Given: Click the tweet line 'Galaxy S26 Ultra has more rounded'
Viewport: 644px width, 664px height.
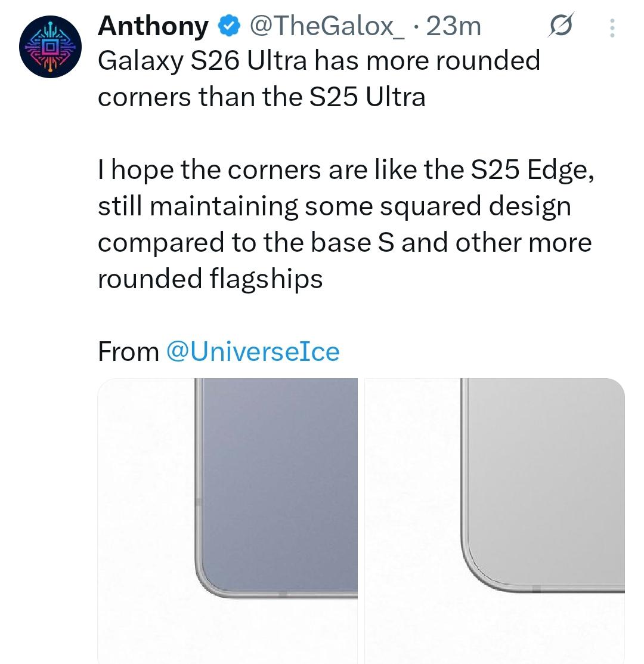Looking at the screenshot, I should tap(319, 61).
